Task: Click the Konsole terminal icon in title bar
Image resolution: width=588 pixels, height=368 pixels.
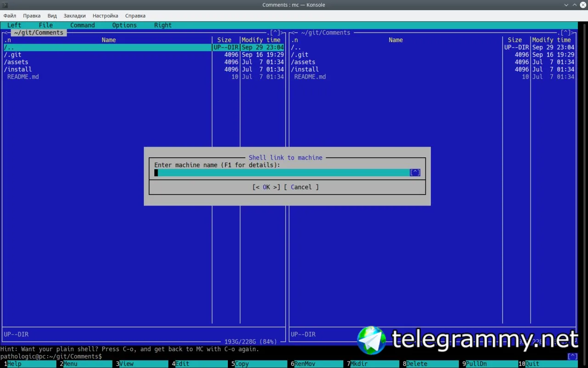Action: tap(5, 5)
